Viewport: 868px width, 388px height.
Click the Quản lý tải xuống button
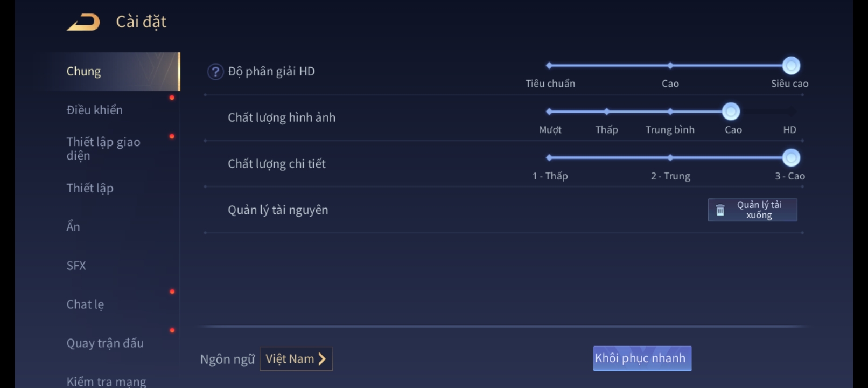pyautogui.click(x=752, y=210)
